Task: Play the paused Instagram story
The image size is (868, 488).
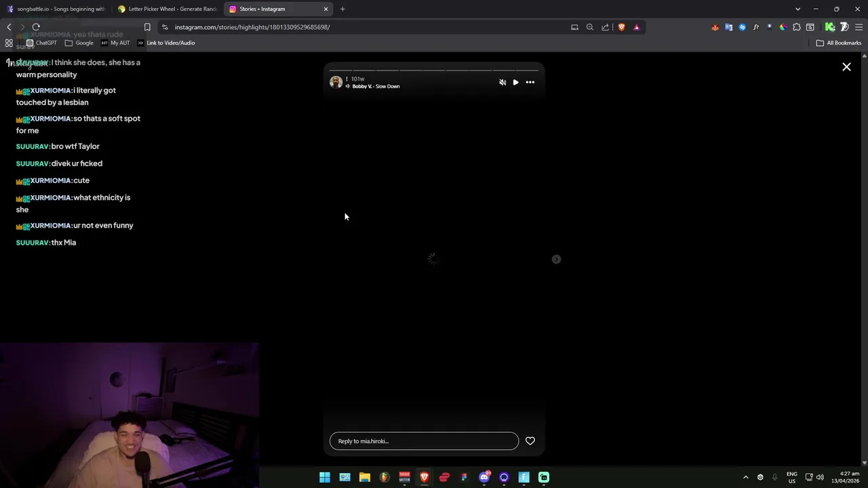Action: point(515,82)
